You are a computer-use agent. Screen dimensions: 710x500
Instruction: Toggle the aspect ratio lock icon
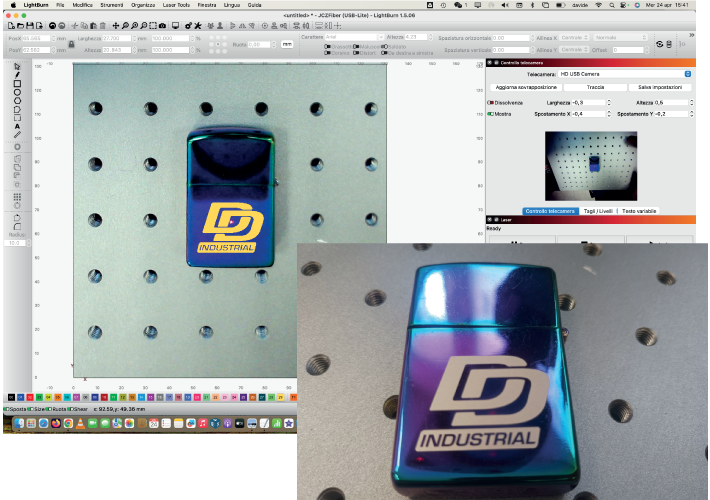pyautogui.click(x=71, y=44)
